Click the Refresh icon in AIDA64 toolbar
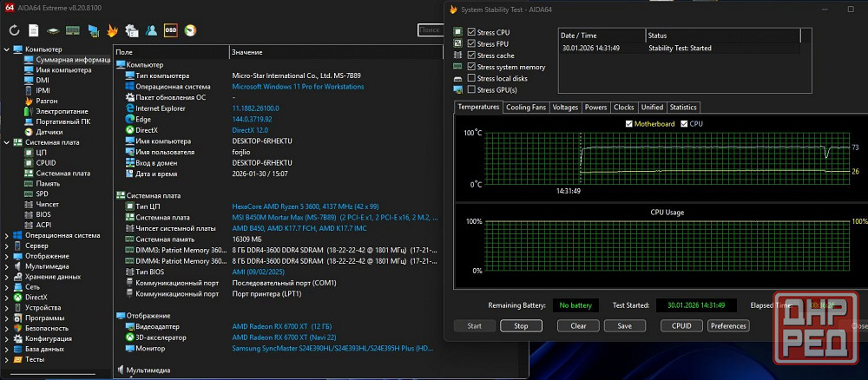The height and width of the screenshot is (380, 868). pyautogui.click(x=14, y=30)
